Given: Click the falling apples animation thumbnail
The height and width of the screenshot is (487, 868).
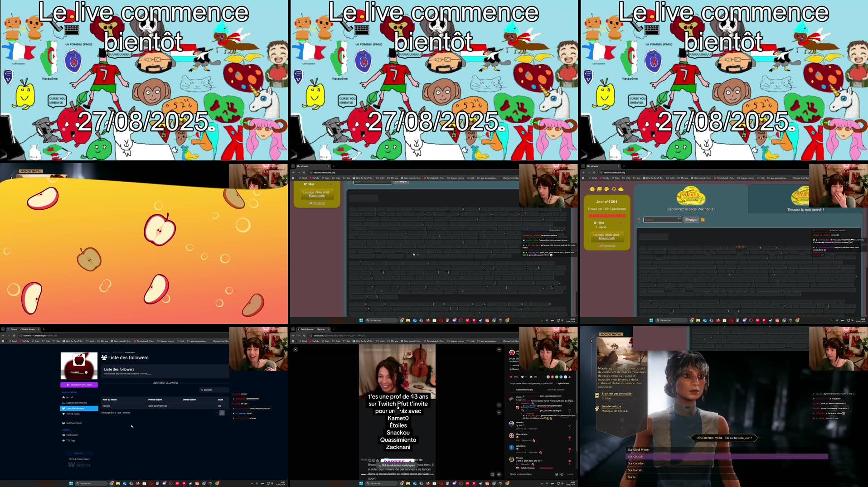Looking at the screenshot, I should click(x=144, y=244).
